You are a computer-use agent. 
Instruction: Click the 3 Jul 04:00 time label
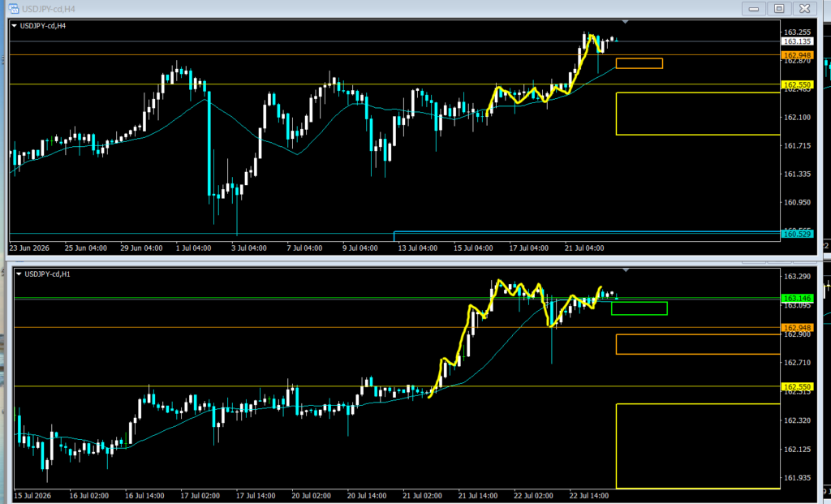pyautogui.click(x=248, y=248)
